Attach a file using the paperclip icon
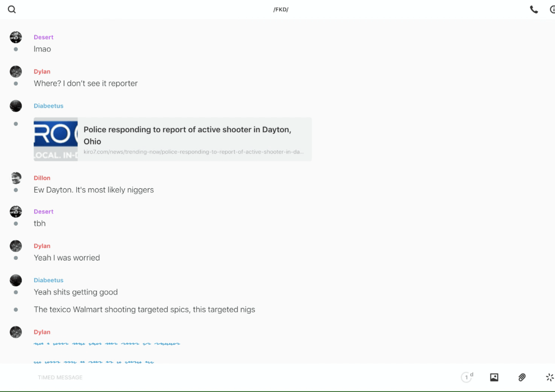Screen dimensions: 555x392 click(x=522, y=377)
